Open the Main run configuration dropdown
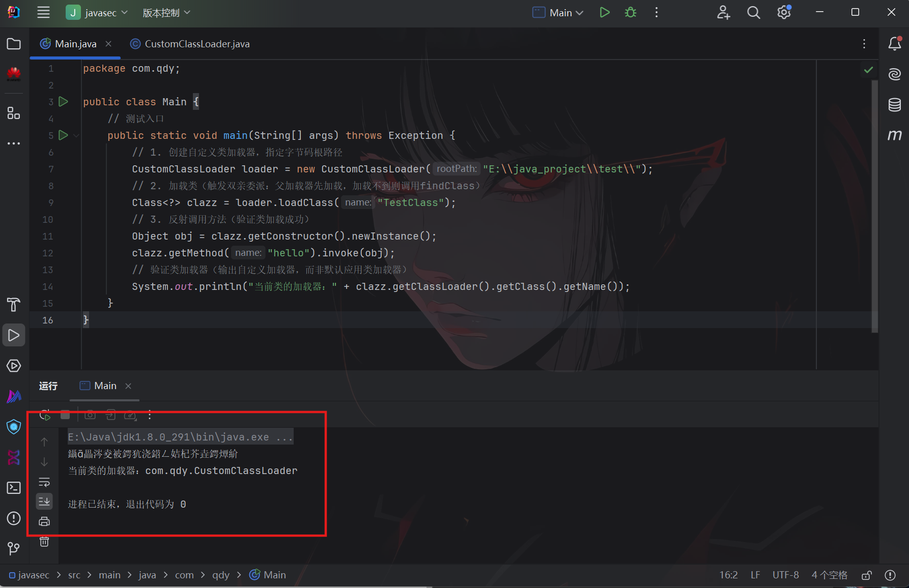 [x=558, y=13]
